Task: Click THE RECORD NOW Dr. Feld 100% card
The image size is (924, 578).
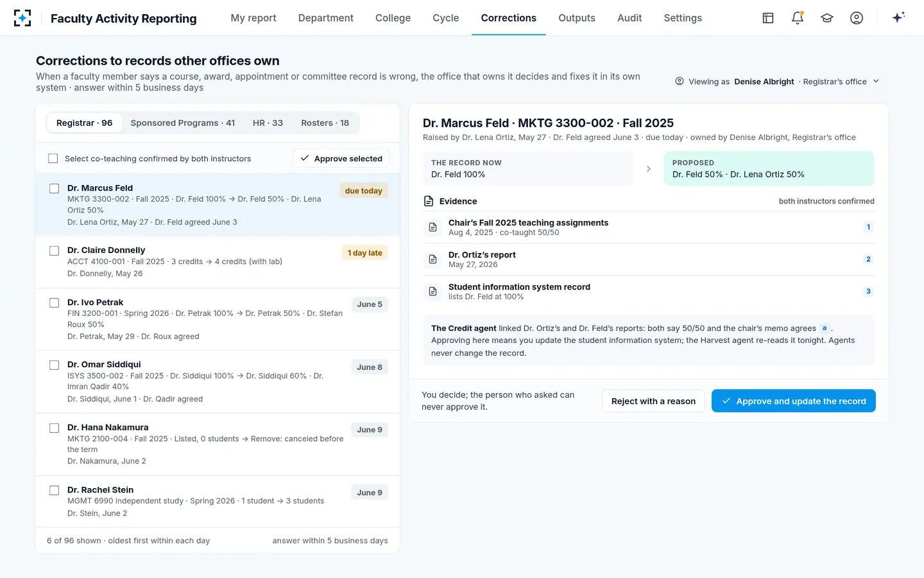Action: click(x=528, y=169)
